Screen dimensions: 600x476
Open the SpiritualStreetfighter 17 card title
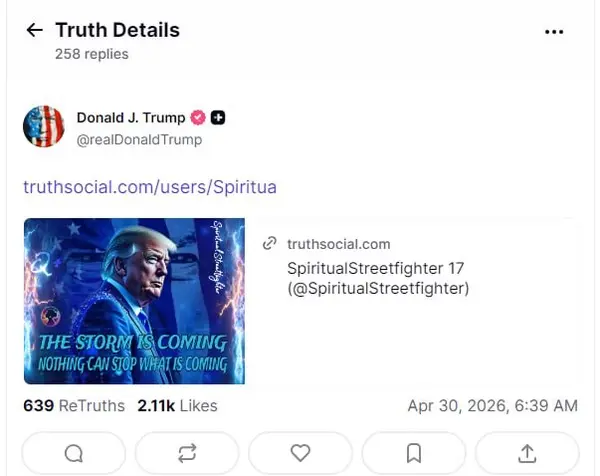pyautogui.click(x=377, y=279)
